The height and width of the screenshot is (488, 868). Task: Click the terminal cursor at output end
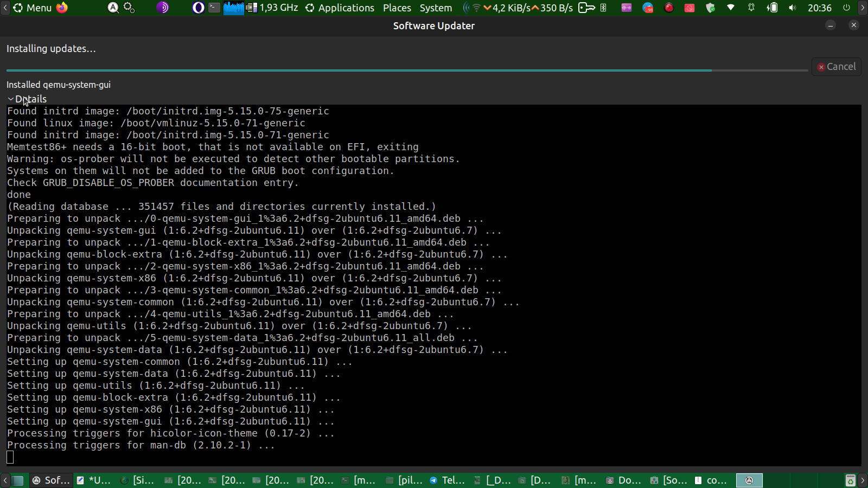tap(10, 457)
